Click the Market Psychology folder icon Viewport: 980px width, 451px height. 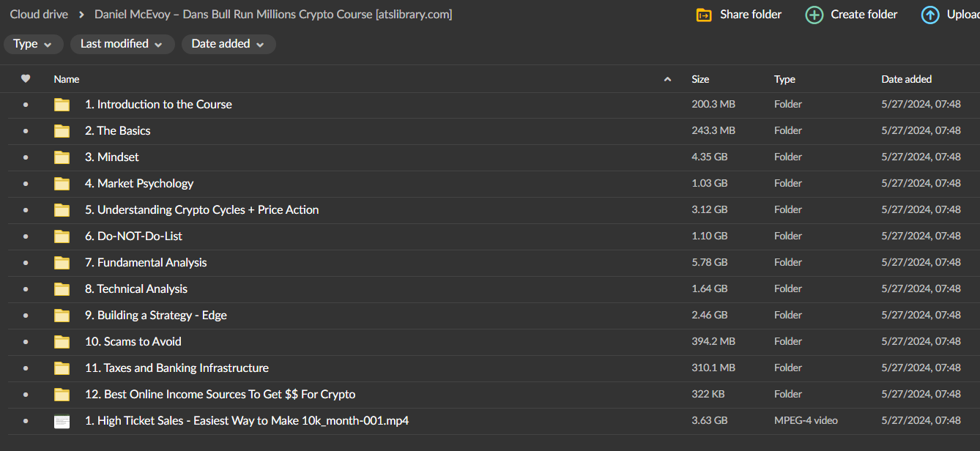pyautogui.click(x=62, y=184)
